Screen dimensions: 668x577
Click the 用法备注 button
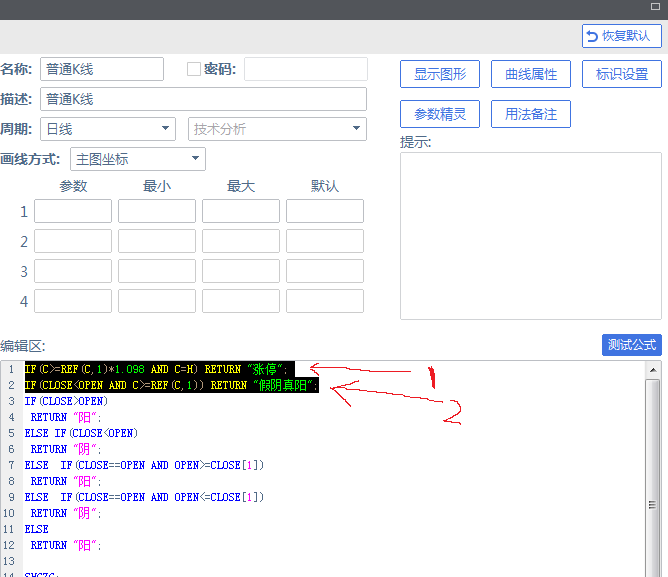click(x=531, y=114)
